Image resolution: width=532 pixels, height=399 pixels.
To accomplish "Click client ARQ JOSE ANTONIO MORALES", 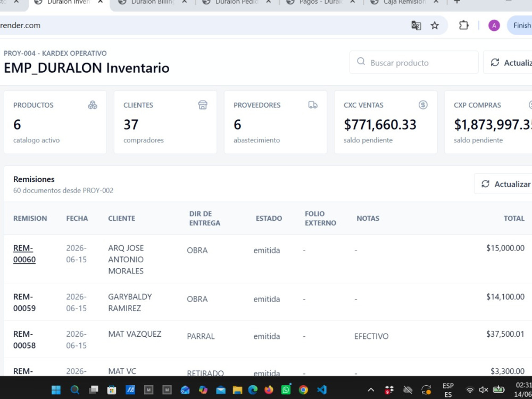I will [x=126, y=260].
